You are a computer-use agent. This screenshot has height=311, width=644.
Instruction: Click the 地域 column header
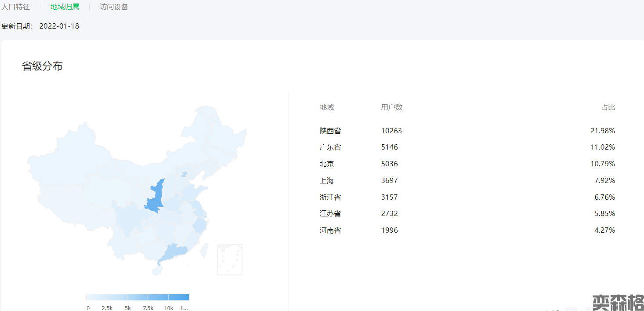pos(326,107)
